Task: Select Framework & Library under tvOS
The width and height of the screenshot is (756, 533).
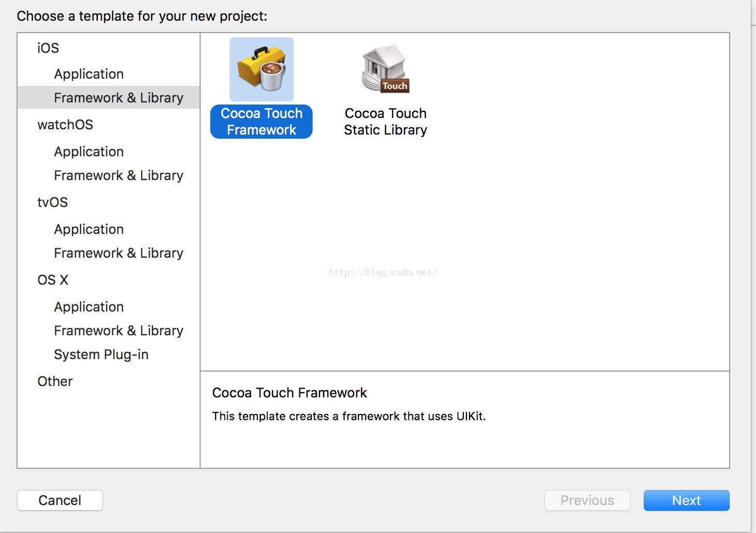Action: tap(118, 253)
